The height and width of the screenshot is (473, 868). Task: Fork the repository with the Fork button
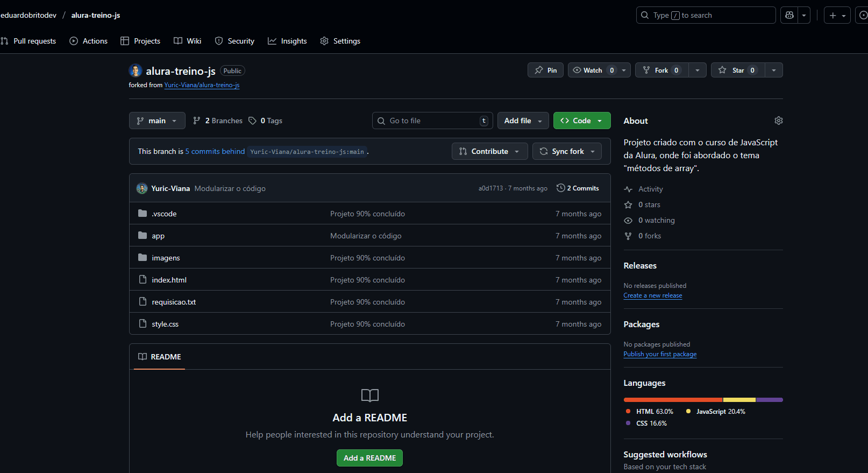coord(663,70)
